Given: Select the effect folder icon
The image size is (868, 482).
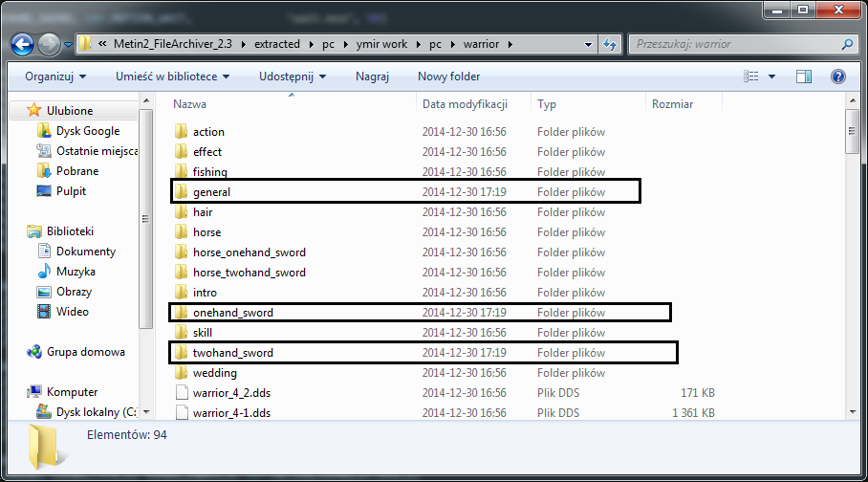Looking at the screenshot, I should point(181,151).
